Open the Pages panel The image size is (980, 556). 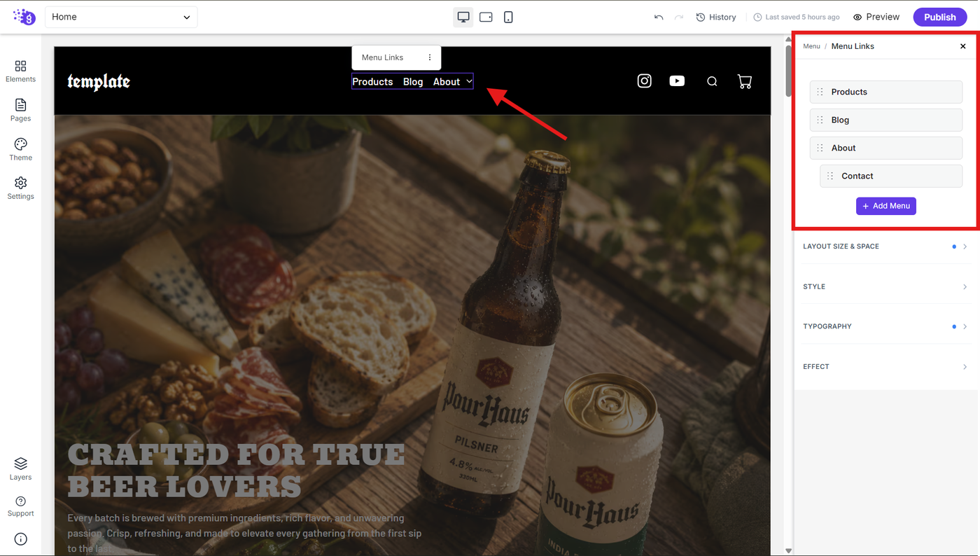click(x=20, y=110)
